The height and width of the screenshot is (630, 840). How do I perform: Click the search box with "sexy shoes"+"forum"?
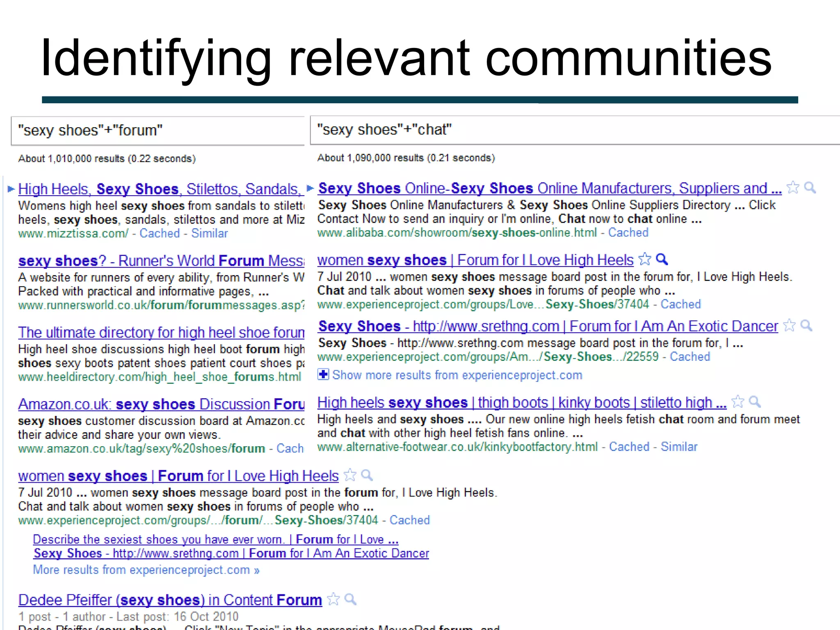coord(157,131)
